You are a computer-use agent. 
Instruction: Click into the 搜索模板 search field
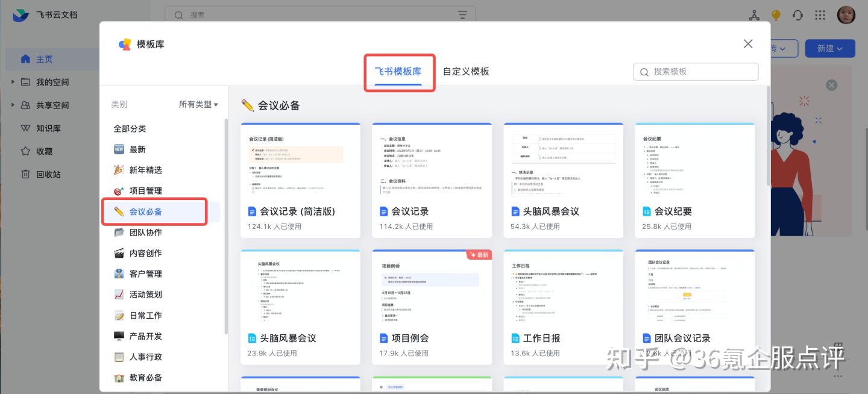point(696,72)
